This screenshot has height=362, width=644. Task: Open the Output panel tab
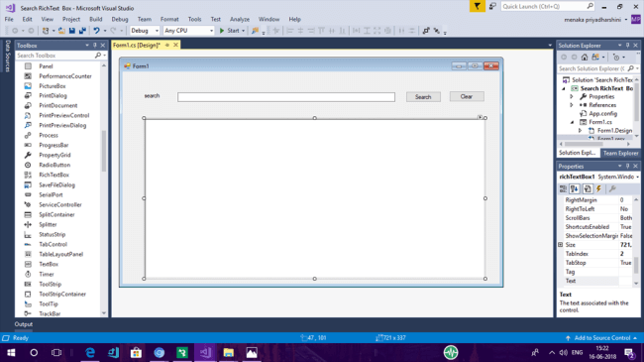24,324
